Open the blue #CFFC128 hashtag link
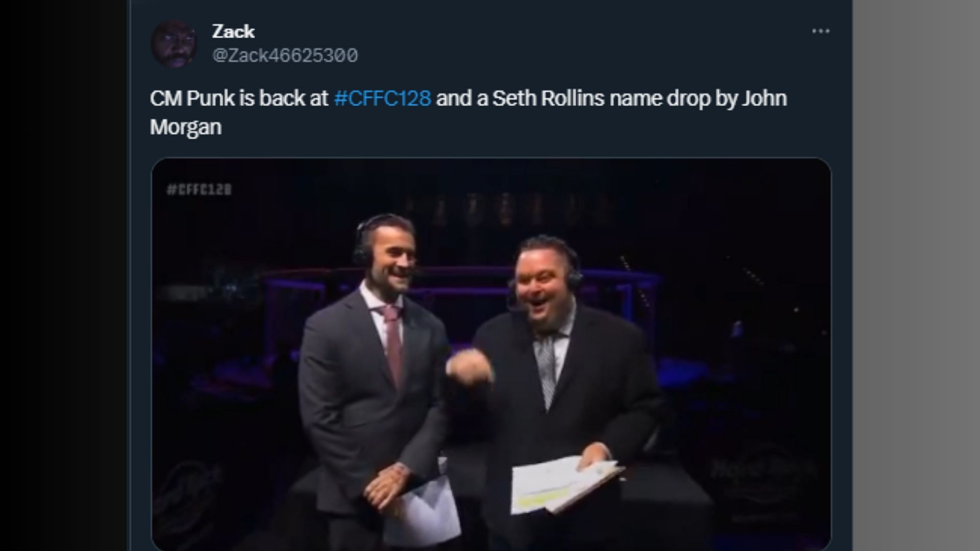This screenshot has width=980, height=551. pos(382,98)
